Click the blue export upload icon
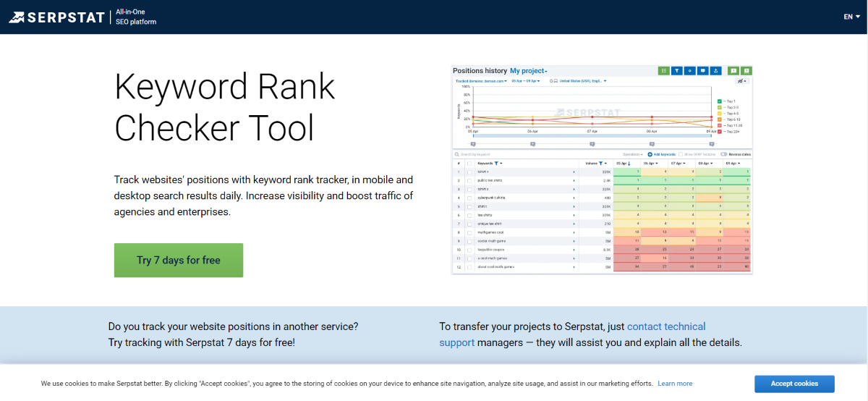Viewport: 868px width, 401px height. 715,71
